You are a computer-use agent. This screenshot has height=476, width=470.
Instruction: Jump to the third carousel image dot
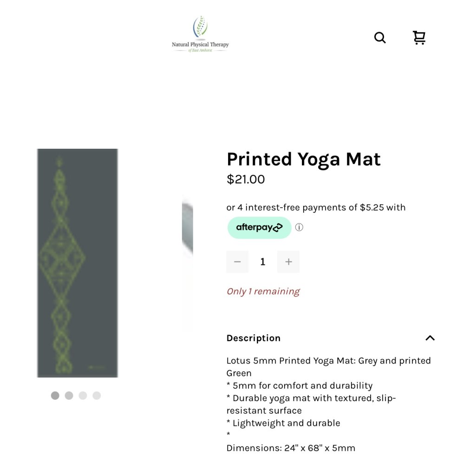pyautogui.click(x=83, y=396)
